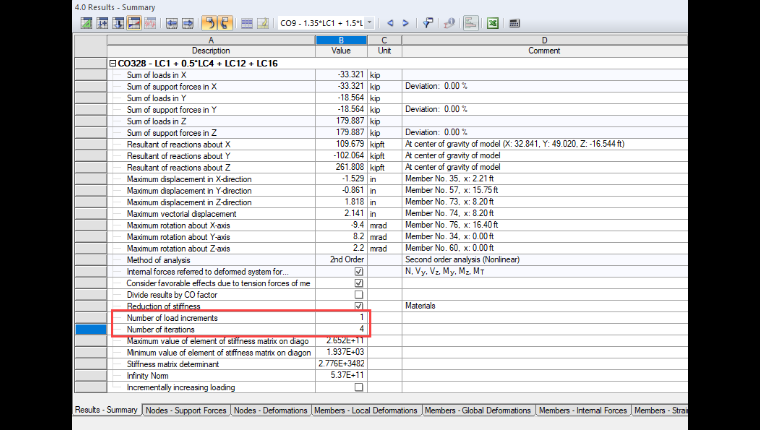Screen dimensions: 760x430
Task: Go to previous load combination blue arrow
Action: tap(390, 23)
